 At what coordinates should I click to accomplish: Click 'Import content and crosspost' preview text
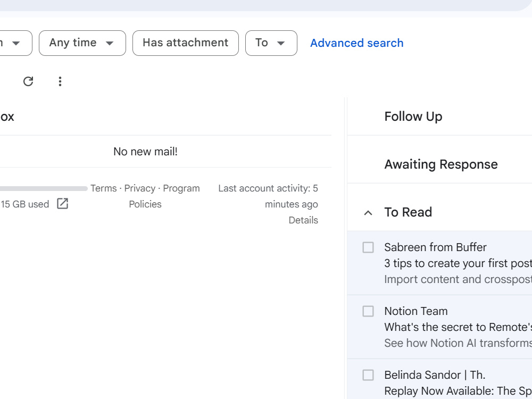click(458, 279)
